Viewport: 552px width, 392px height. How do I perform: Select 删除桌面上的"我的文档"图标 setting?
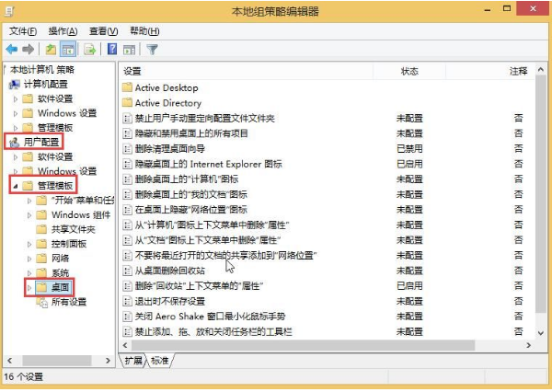coord(191,194)
